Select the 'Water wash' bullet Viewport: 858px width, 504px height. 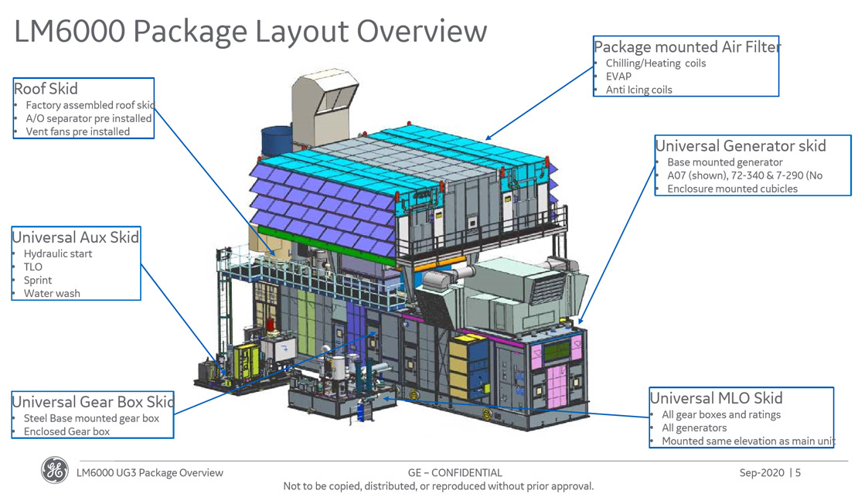click(x=52, y=293)
